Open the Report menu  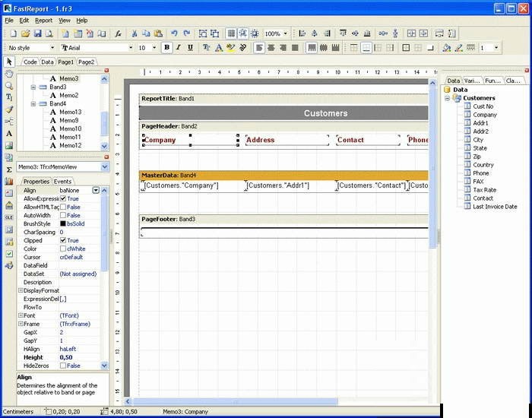43,21
